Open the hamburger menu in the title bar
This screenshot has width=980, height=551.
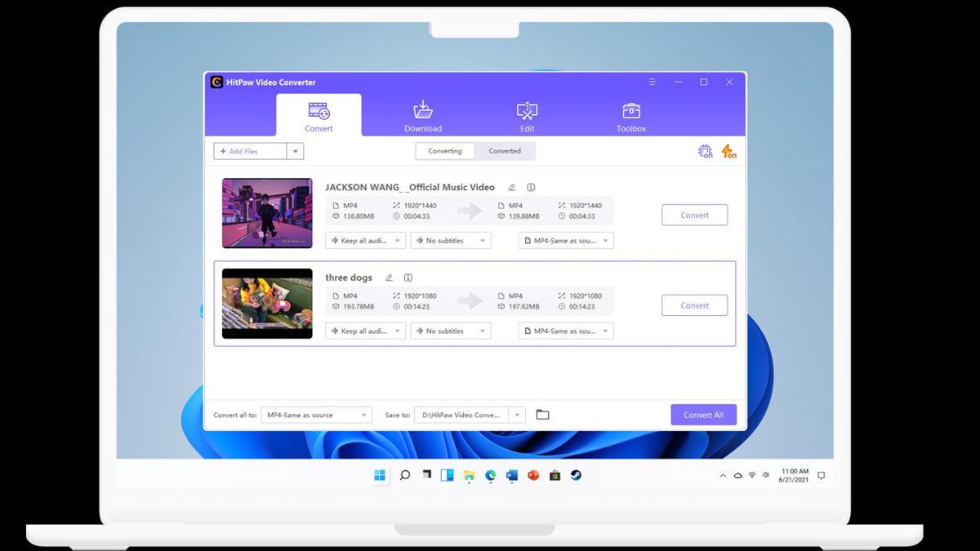tap(652, 82)
